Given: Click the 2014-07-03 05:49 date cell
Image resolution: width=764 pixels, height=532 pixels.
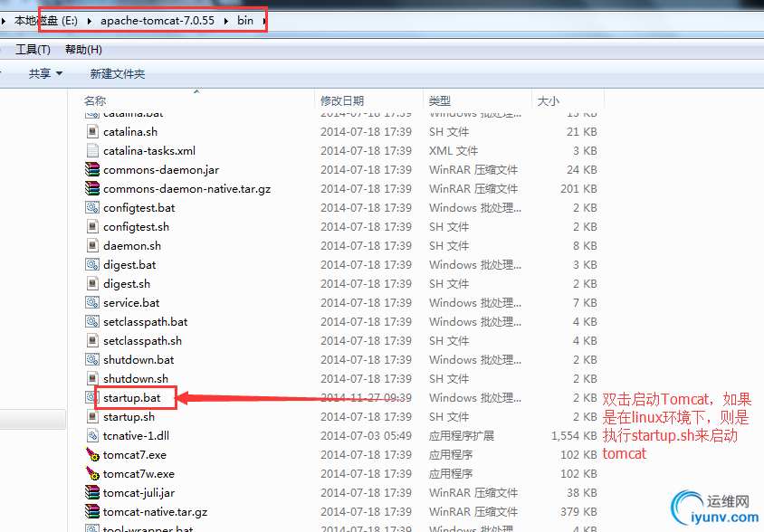Looking at the screenshot, I should 366,435.
